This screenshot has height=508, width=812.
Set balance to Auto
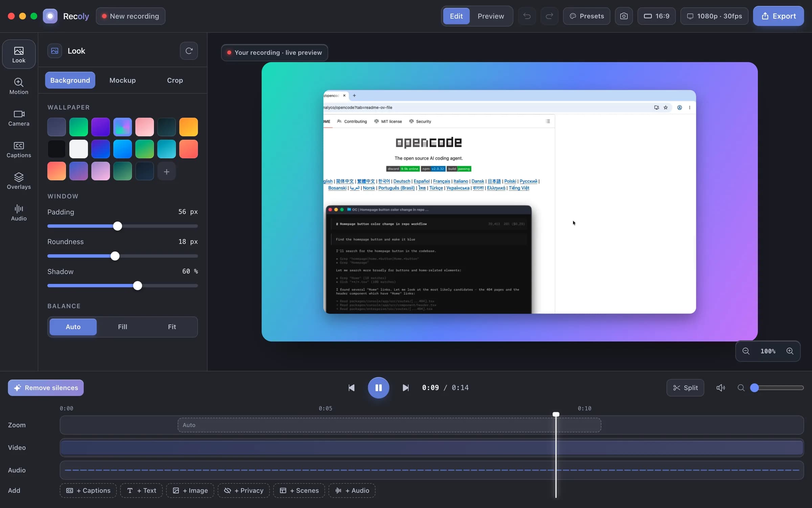pos(73,327)
